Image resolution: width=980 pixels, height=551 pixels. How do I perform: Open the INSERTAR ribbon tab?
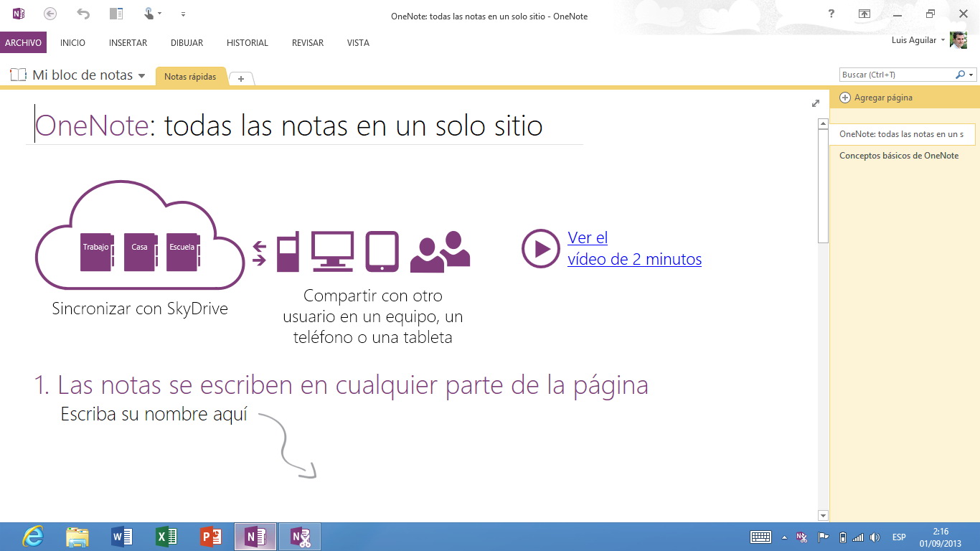tap(128, 43)
